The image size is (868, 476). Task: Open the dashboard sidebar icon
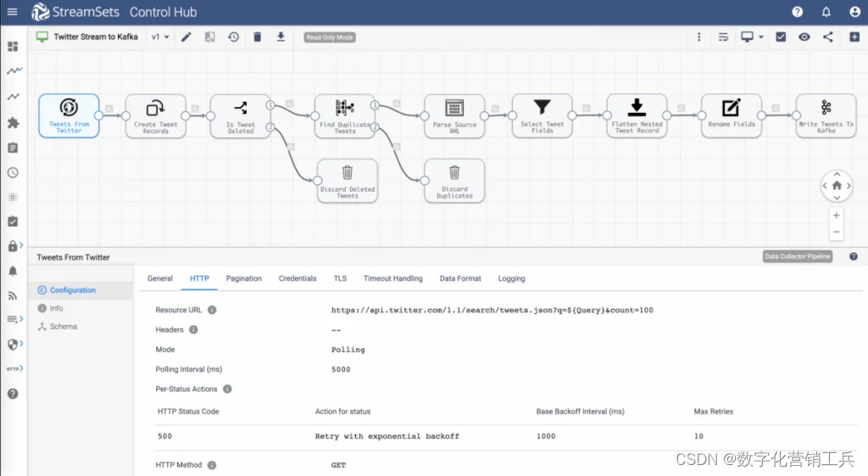[13, 46]
